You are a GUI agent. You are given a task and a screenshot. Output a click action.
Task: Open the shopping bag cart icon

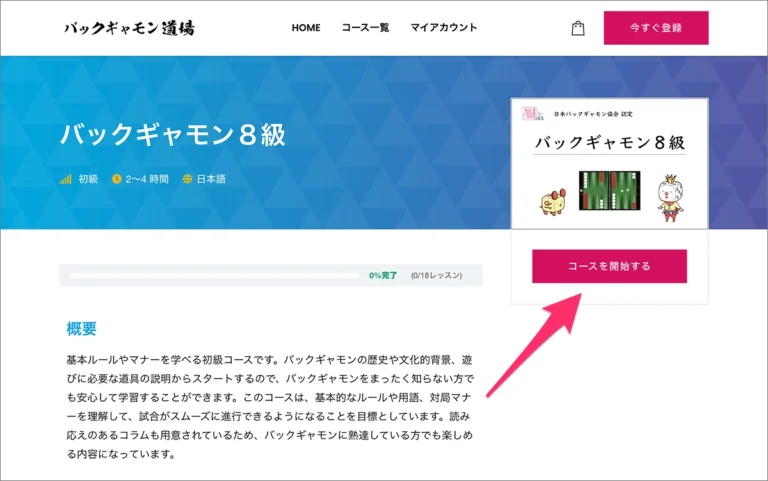pos(578,28)
